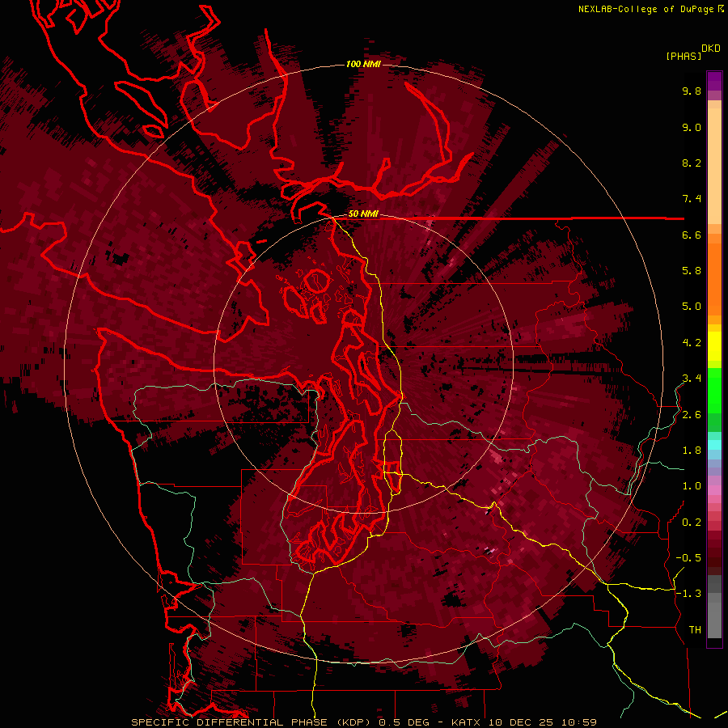Click the 2.6 scale value

(692, 415)
